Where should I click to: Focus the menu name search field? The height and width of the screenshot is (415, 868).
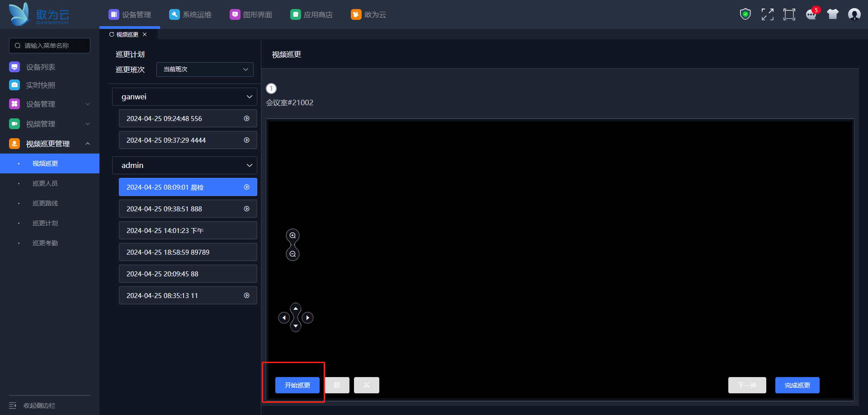(50, 46)
